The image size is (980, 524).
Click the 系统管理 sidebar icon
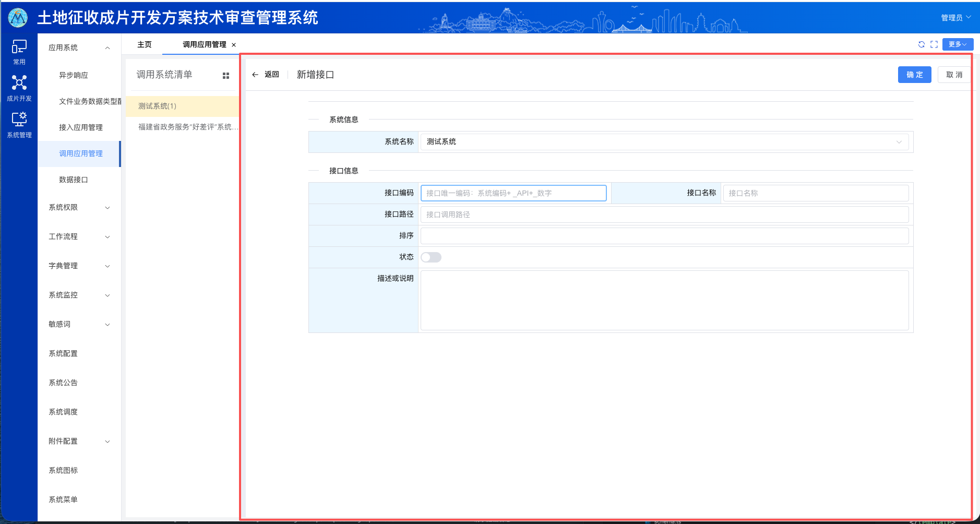click(x=19, y=123)
